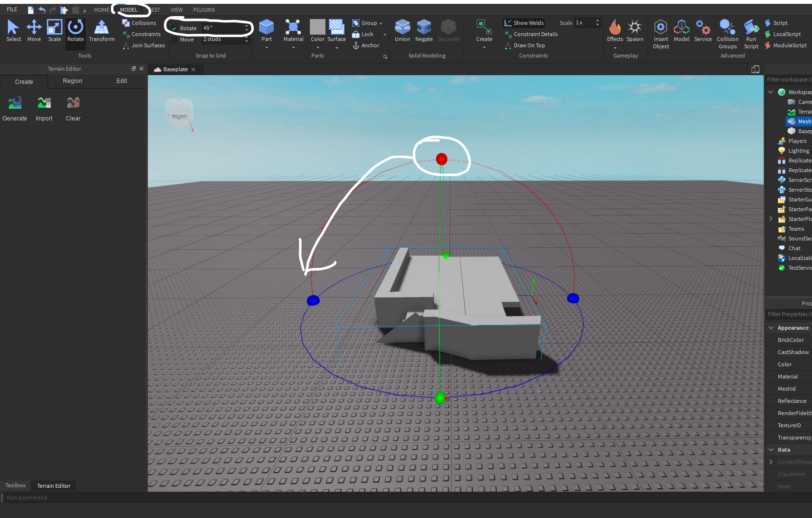Click the gray Color swatch
This screenshot has height=518, width=812.
point(318,27)
